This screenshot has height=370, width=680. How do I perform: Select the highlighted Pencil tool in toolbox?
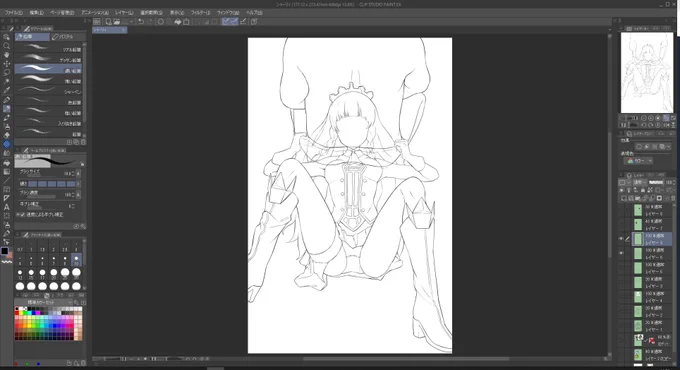[x=7, y=109]
